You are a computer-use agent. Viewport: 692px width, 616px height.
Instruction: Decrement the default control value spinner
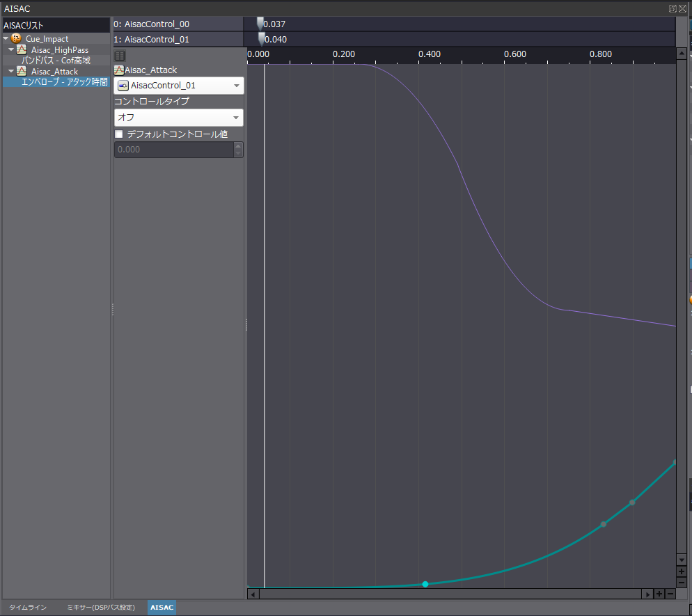[x=238, y=153]
